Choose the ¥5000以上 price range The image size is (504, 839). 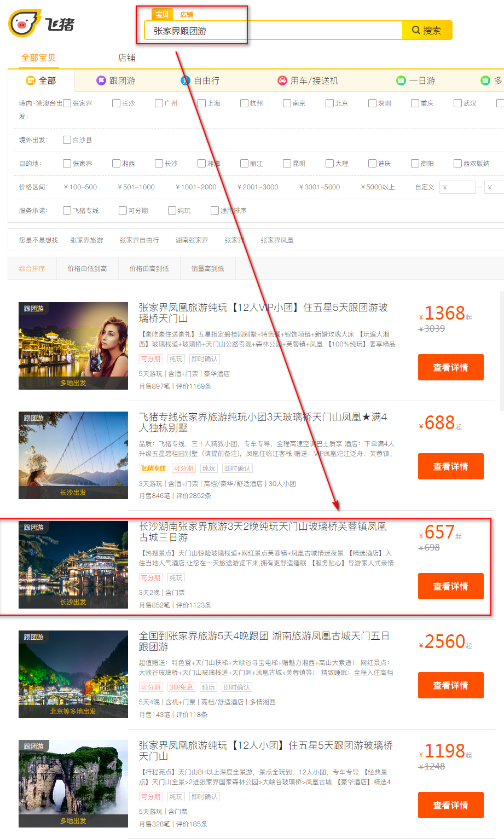378,187
